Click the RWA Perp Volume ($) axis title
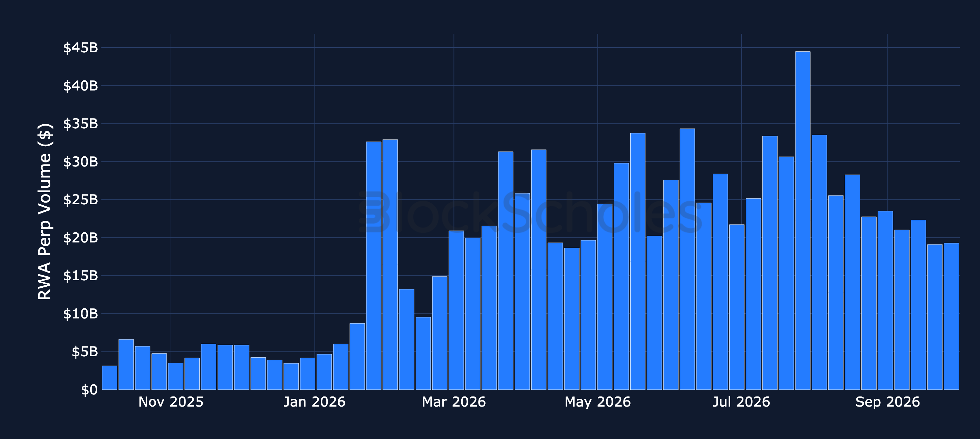Screen dimensions: 980x439 (45, 212)
